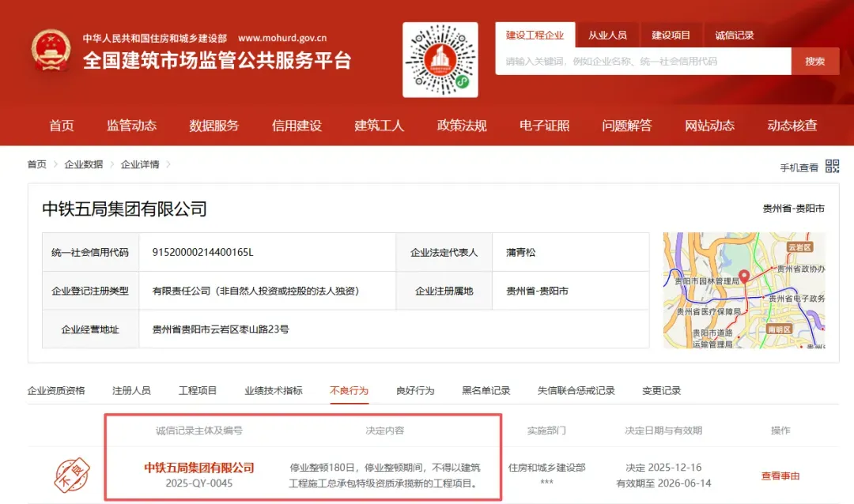This screenshot has width=854, height=504.
Task: Click the www.mohurd.gov.cn website address
Action: pyautogui.click(x=282, y=38)
